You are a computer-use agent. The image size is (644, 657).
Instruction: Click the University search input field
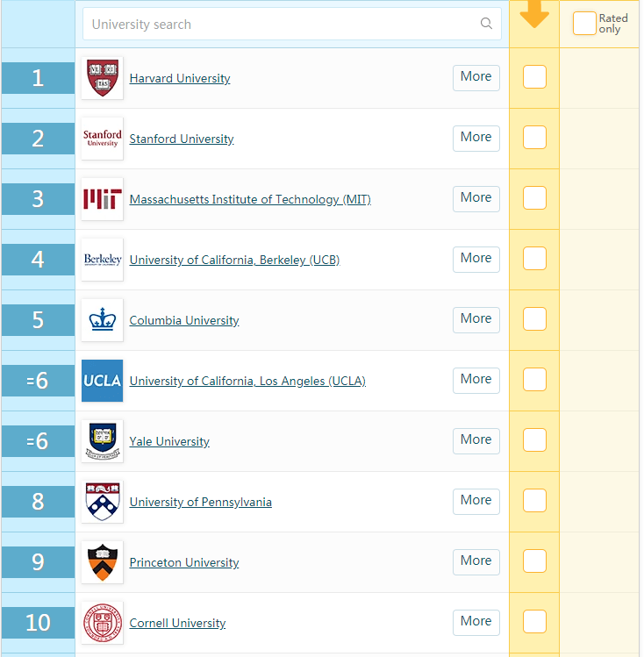tap(292, 24)
